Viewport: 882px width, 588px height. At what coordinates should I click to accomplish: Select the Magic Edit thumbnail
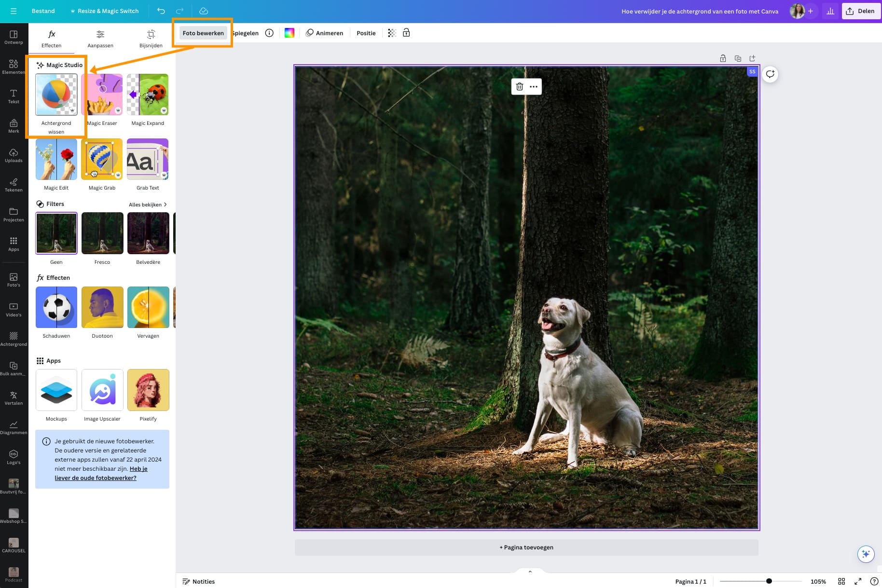tap(56, 159)
